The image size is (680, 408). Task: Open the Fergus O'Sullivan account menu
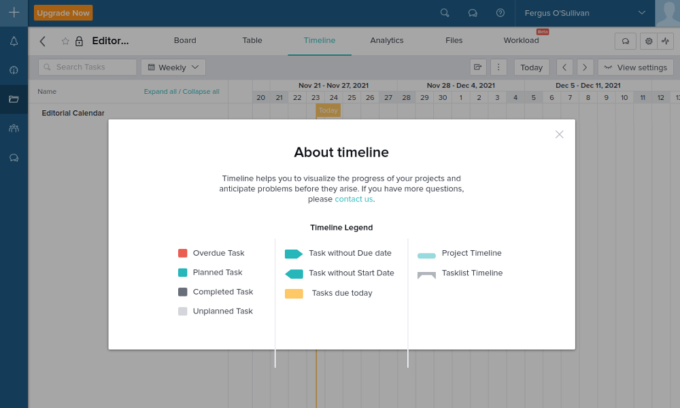pos(585,13)
